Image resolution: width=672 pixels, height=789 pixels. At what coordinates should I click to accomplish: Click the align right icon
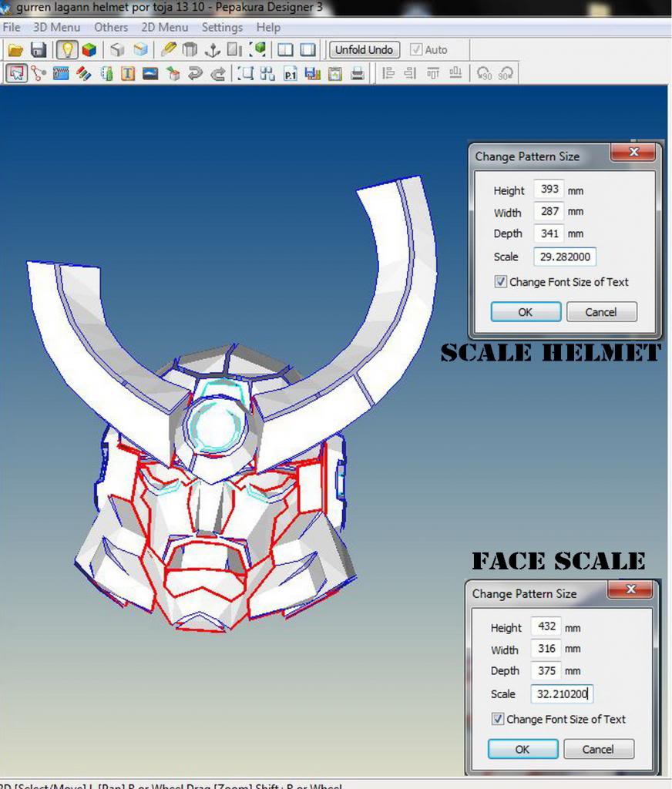pos(410,73)
